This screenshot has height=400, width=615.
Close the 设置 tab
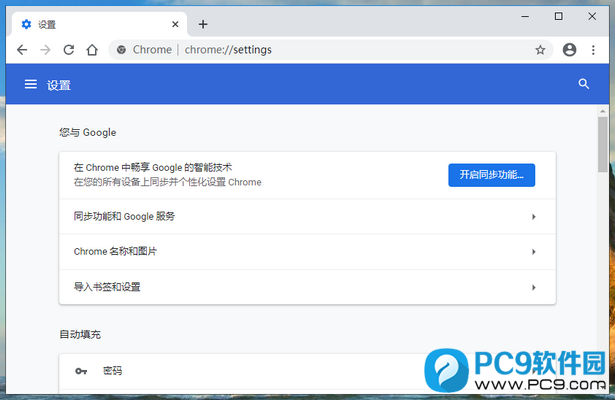tap(175, 24)
